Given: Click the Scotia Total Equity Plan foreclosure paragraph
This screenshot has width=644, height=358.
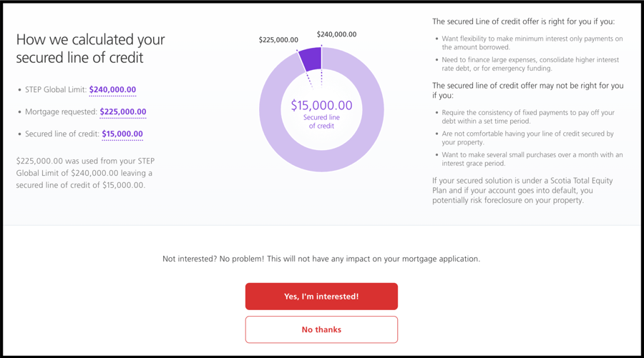Looking at the screenshot, I should [x=522, y=191].
